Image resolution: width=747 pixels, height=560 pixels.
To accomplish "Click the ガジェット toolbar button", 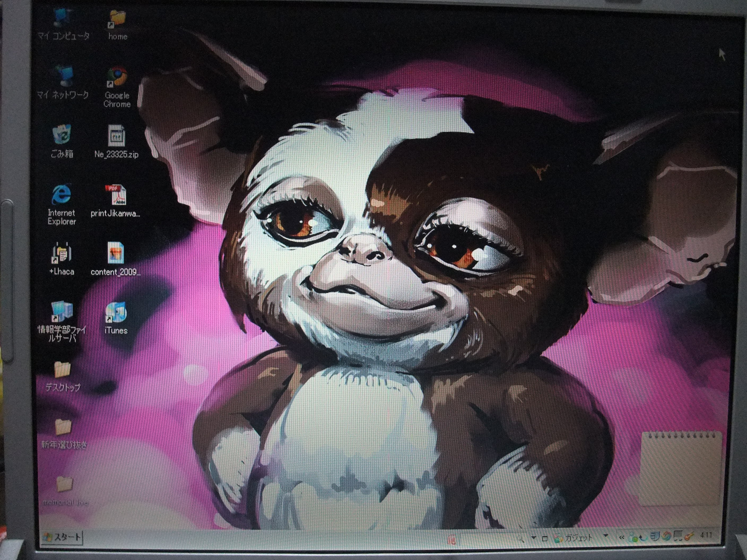I will click(573, 538).
